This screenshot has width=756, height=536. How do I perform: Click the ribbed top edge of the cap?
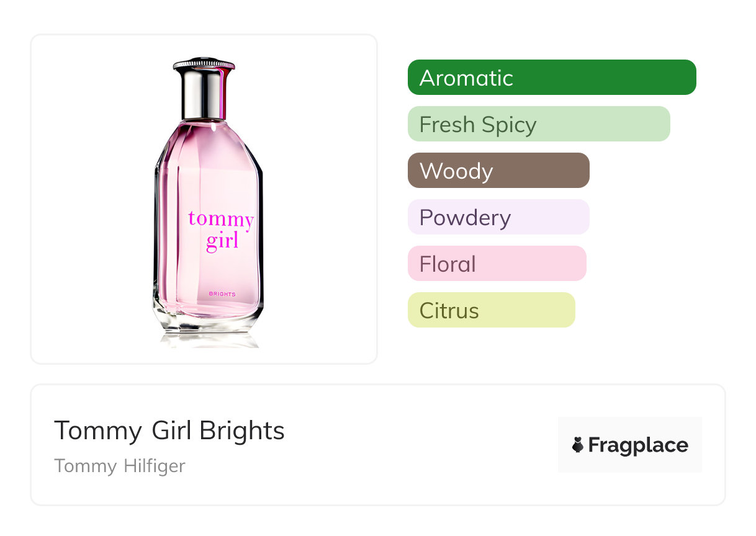point(204,65)
